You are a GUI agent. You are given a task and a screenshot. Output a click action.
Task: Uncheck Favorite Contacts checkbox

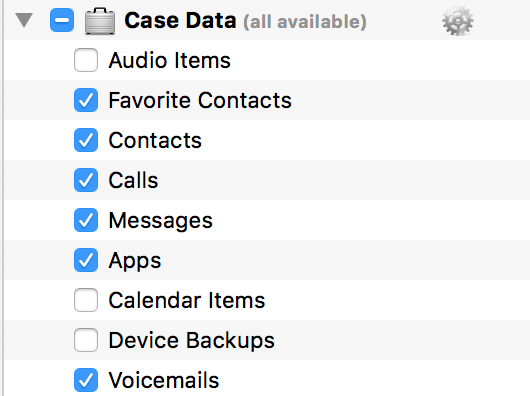86,100
